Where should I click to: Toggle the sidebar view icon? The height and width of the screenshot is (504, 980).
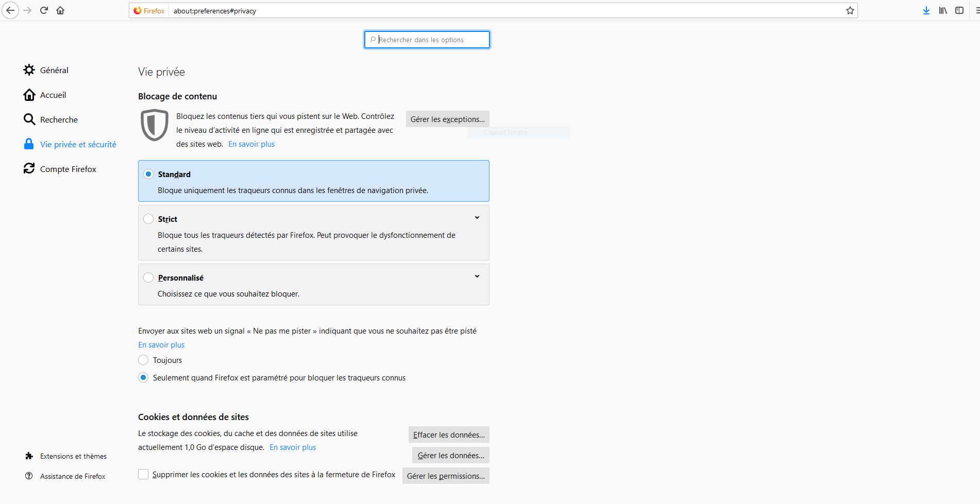(x=959, y=10)
